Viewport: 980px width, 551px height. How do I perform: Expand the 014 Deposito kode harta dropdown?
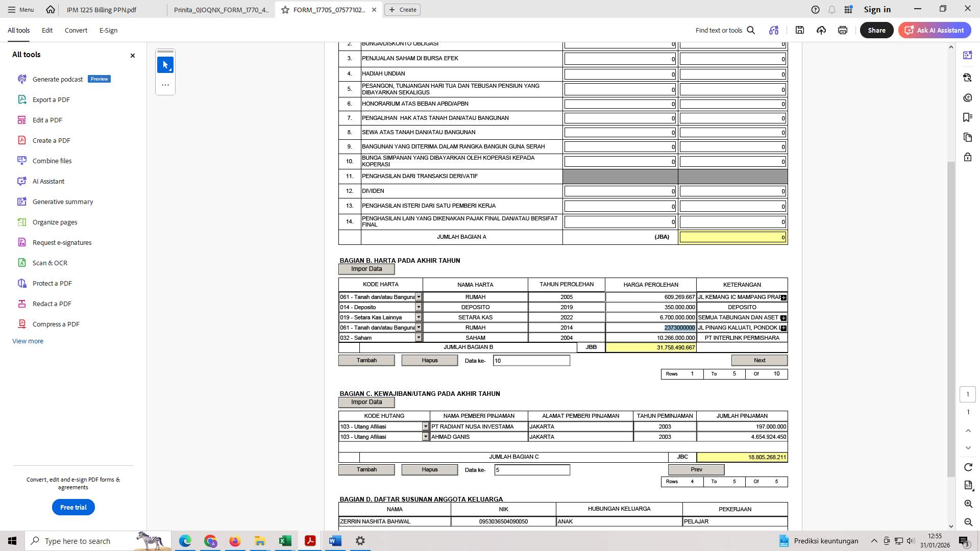tap(419, 307)
